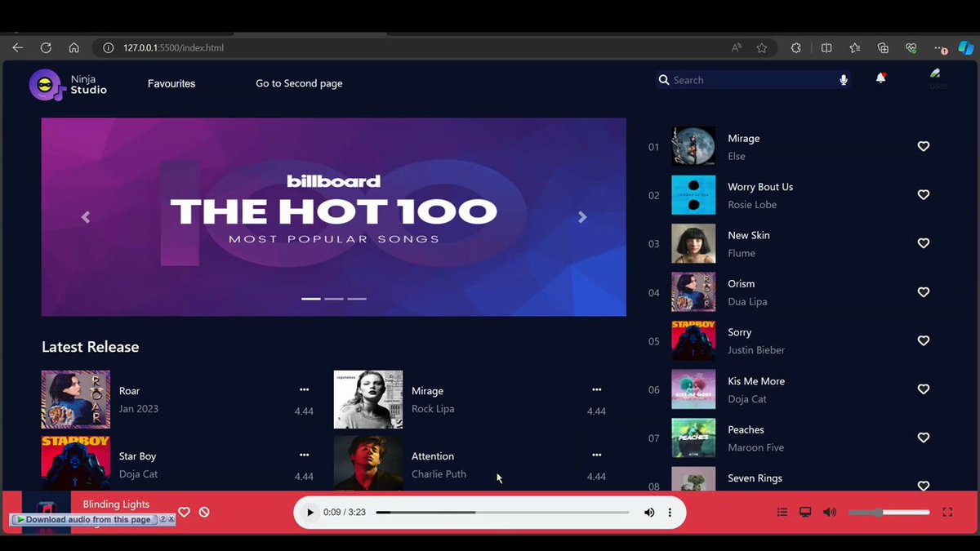Open Read aloud icon in address bar
980x551 pixels.
pyautogui.click(x=737, y=47)
